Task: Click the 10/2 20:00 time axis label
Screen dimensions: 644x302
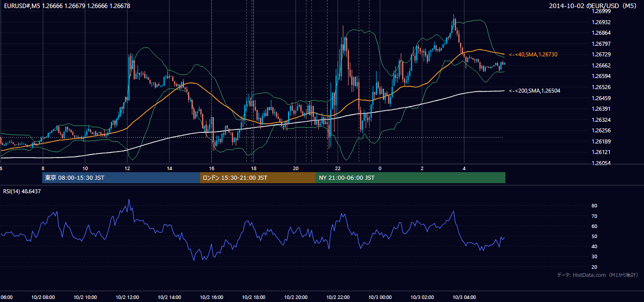Action: tap(296, 297)
